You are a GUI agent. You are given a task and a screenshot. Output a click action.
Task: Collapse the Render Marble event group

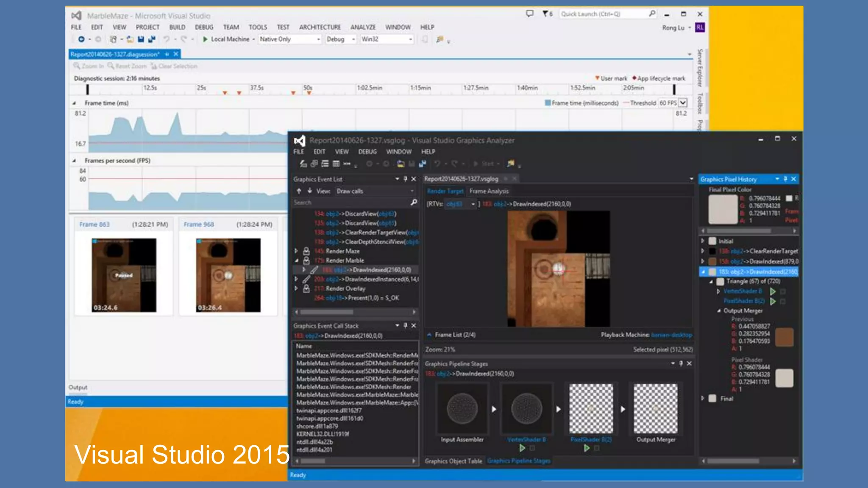(296, 261)
